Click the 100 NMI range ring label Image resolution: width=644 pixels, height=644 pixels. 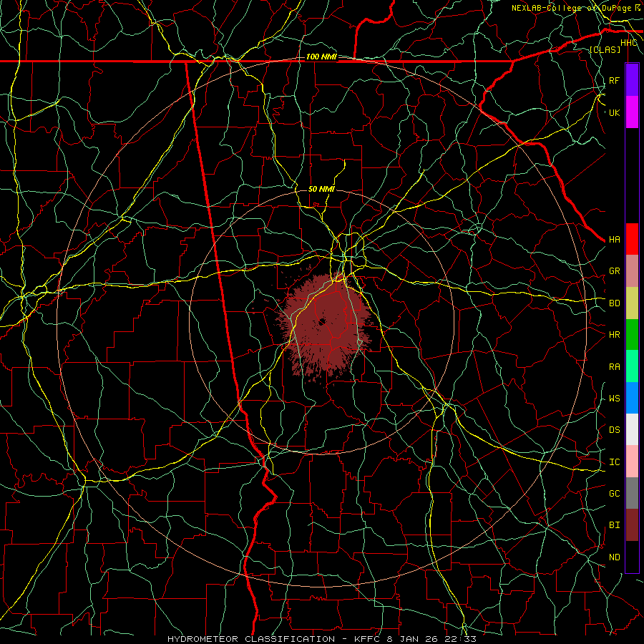click(321, 57)
